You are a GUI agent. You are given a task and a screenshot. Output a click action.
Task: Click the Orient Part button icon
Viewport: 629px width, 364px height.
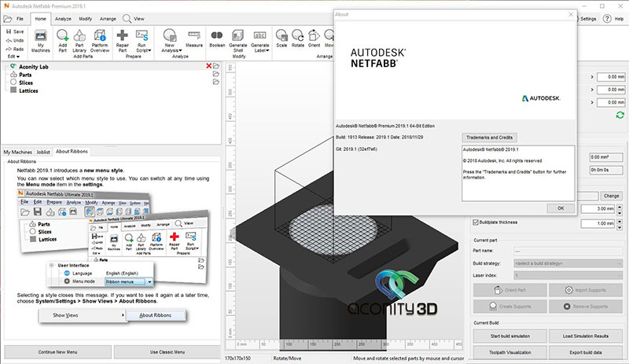pos(498,290)
